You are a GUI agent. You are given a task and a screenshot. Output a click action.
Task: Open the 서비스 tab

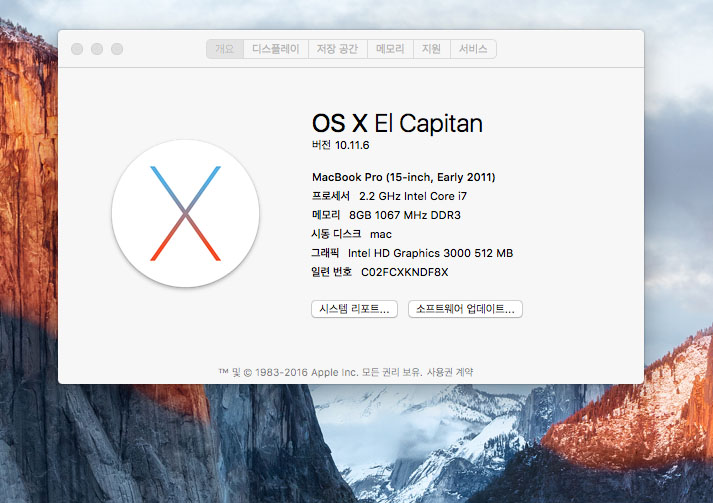(473, 49)
